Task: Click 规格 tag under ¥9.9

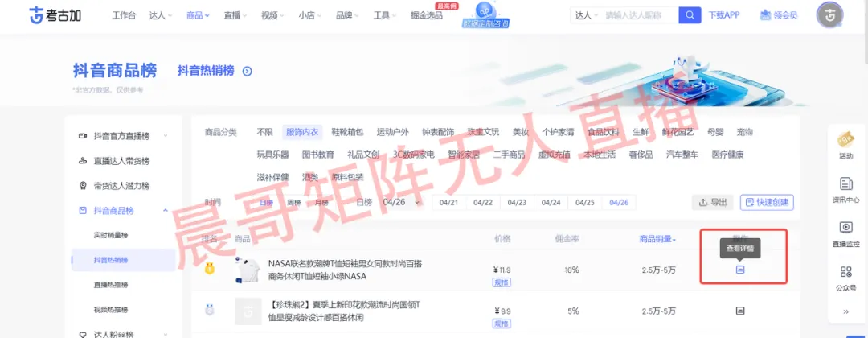Action: point(502,324)
